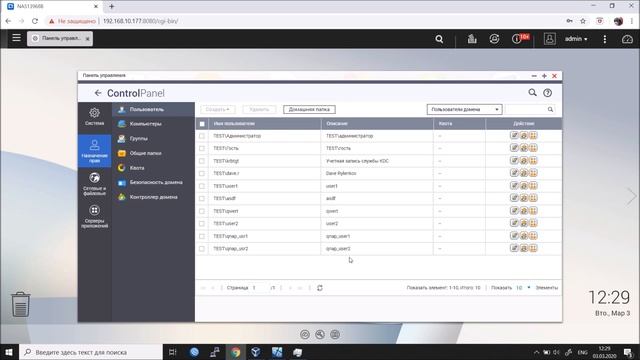Check the TEST\qnap_usr2 row checkbox

coord(202,248)
